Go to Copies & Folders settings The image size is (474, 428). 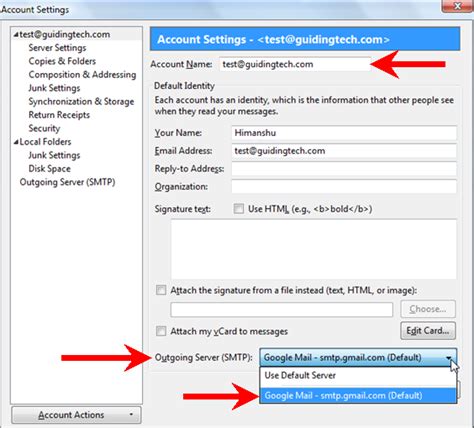click(62, 61)
